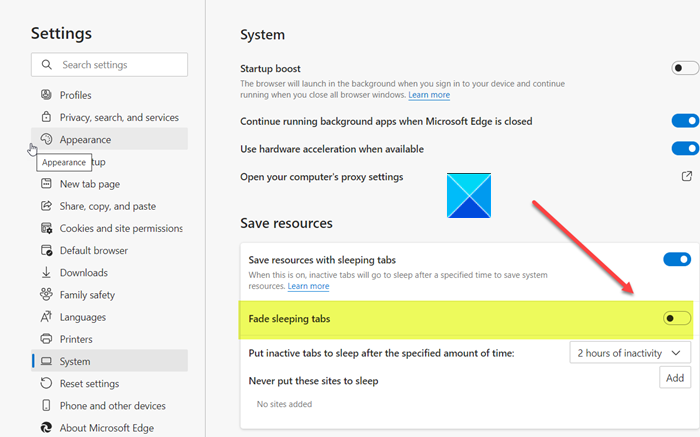Open Family safety settings
The image size is (700, 437).
(x=109, y=295)
